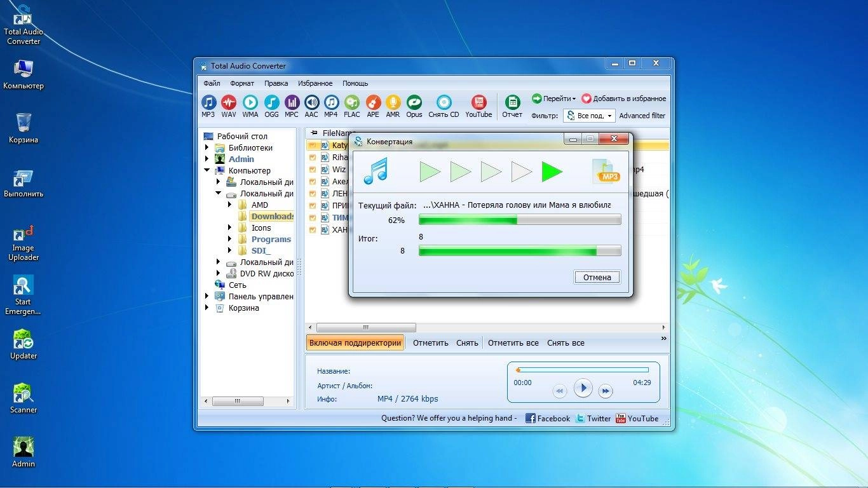Click the Opus format icon
The width and height of the screenshot is (868, 488).
pos(414,106)
